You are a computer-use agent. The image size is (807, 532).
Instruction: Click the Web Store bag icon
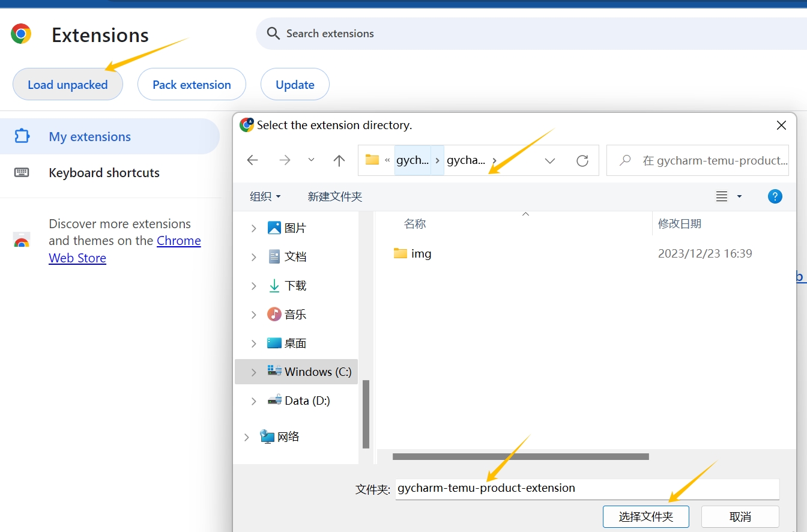(x=22, y=240)
